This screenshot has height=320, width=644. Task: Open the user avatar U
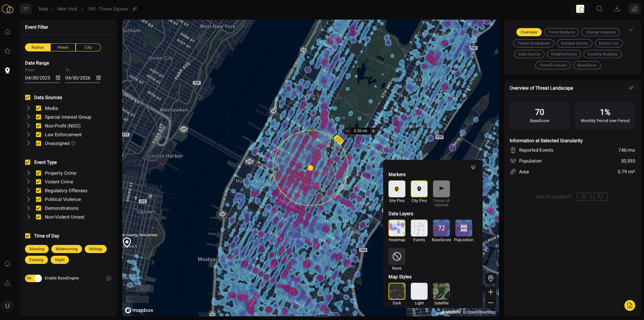(x=7, y=306)
